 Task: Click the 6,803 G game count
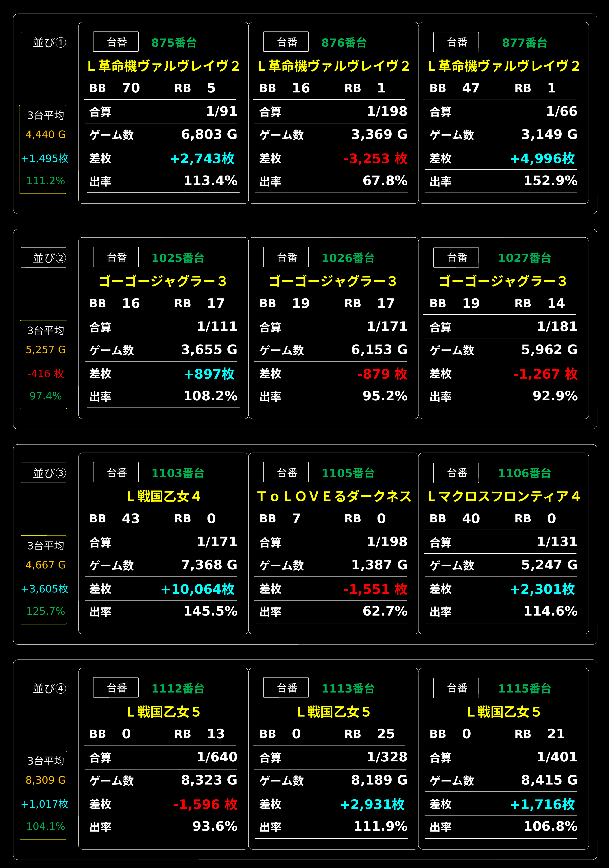tap(209, 134)
